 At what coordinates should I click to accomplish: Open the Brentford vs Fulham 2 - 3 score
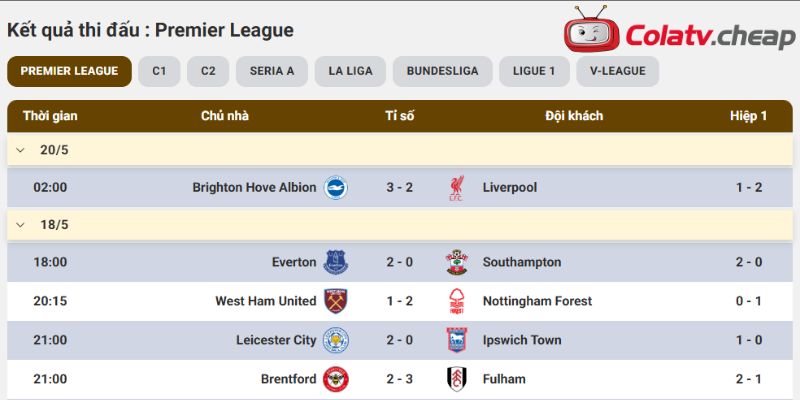click(x=399, y=379)
